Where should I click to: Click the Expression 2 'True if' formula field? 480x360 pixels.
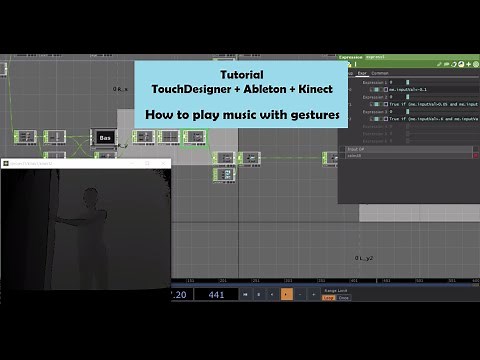(x=434, y=104)
